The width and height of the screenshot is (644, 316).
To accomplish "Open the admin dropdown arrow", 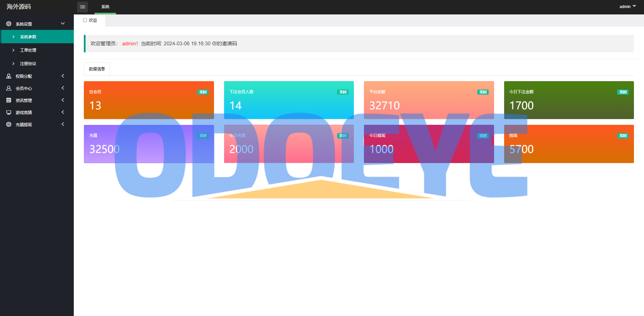I will click(634, 6).
